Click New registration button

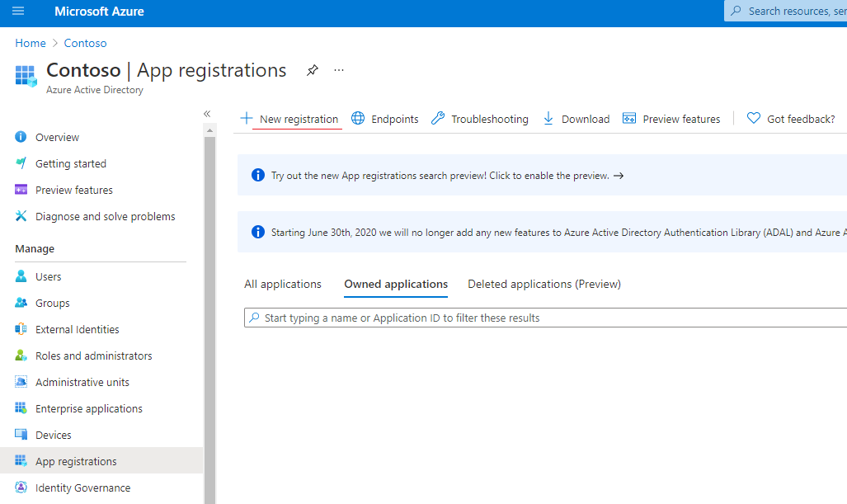click(x=289, y=119)
